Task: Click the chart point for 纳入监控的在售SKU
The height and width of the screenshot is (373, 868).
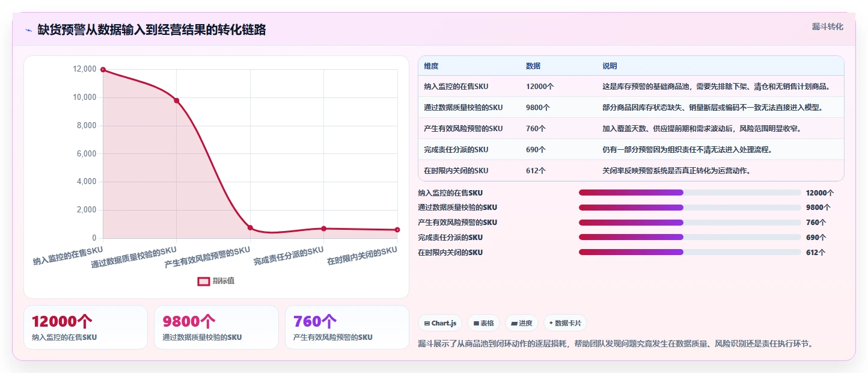Action: coord(103,70)
